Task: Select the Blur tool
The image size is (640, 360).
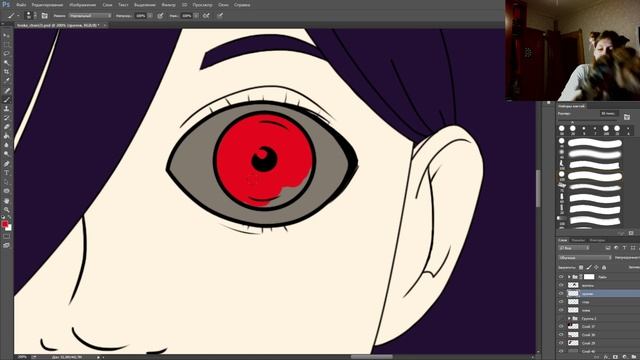Action: click(7, 145)
